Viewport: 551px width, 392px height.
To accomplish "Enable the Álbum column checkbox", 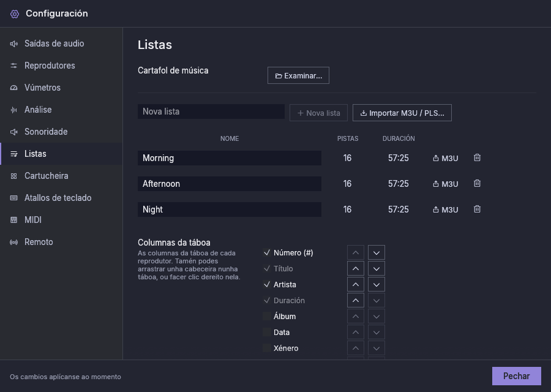I will pos(267,316).
